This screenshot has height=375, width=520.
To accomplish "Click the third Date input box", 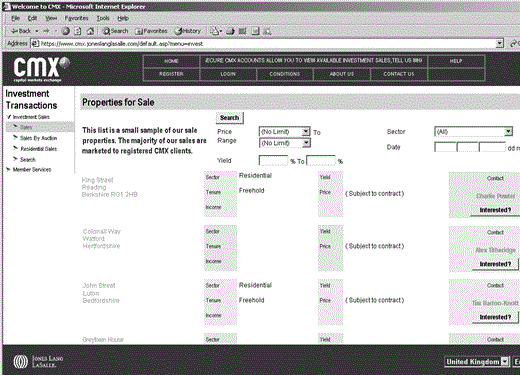I will (493, 147).
